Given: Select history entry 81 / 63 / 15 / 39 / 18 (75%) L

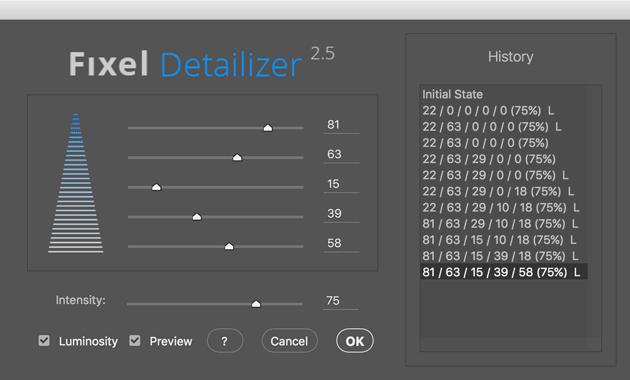Looking at the screenshot, I should [504, 256].
